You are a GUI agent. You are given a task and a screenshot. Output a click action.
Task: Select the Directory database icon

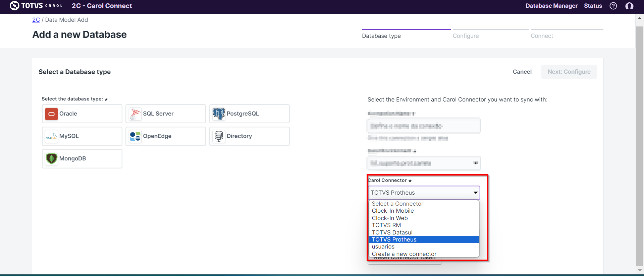(x=219, y=136)
